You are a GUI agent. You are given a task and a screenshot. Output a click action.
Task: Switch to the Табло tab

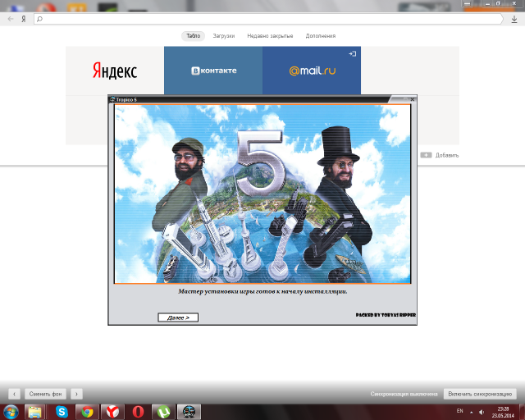point(193,36)
